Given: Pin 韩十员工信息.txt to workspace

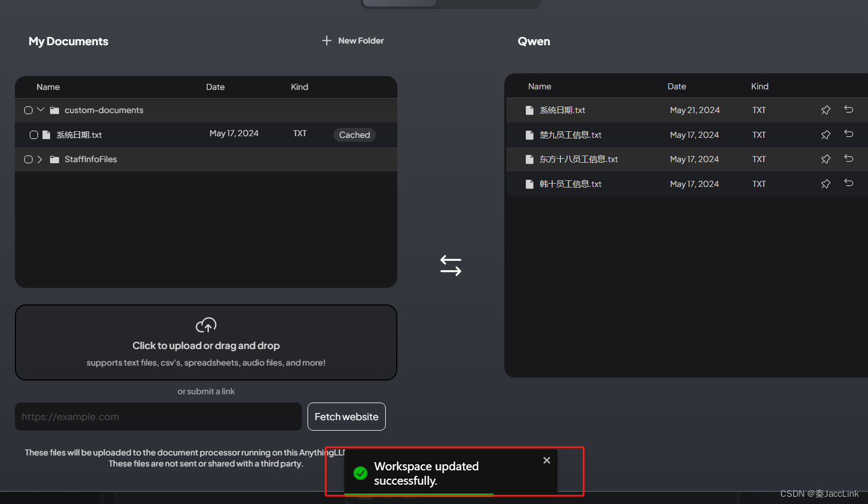Looking at the screenshot, I should click(x=826, y=184).
